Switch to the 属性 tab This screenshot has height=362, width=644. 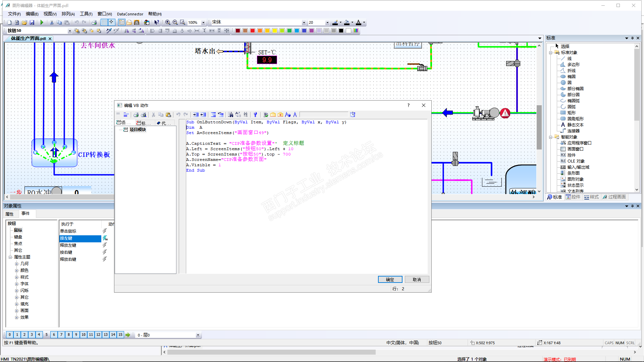coord(9,214)
